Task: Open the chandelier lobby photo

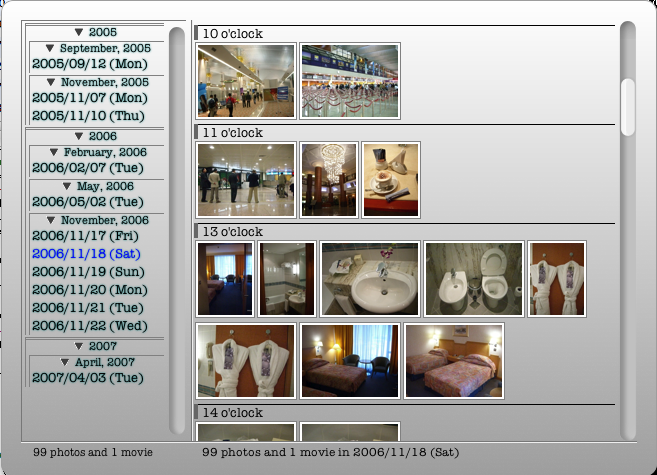Action: [x=329, y=180]
